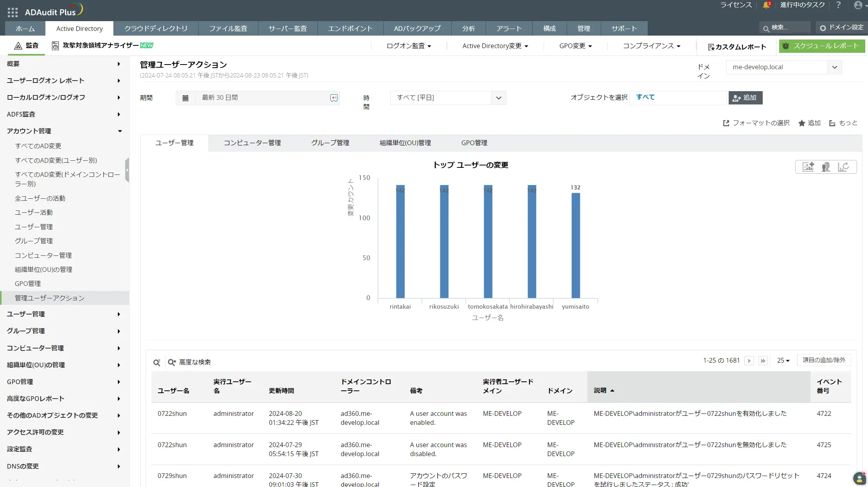This screenshot has height=487, width=868.
Task: Open the Active Directory変更 dropdown
Action: pos(495,46)
